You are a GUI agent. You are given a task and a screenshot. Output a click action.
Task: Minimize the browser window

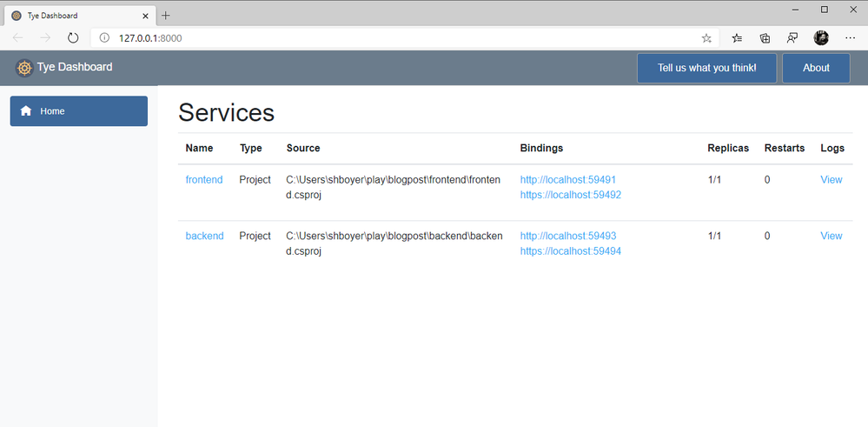click(796, 10)
